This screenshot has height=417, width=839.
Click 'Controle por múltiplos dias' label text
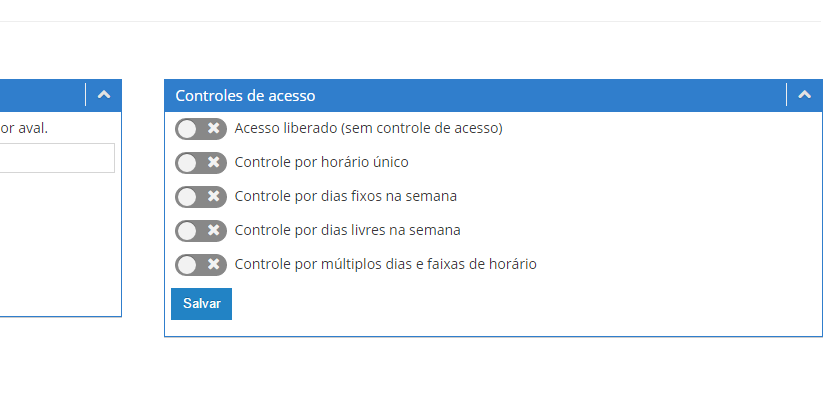point(385,265)
